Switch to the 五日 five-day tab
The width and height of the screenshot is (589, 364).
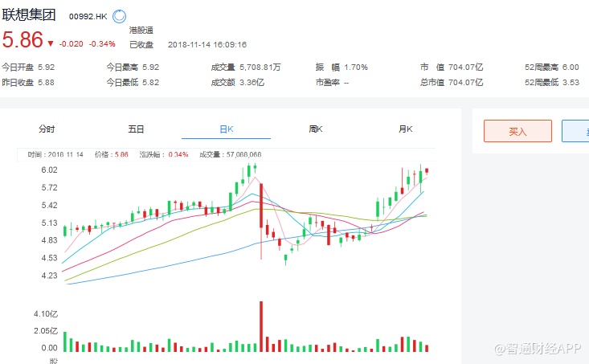(x=136, y=129)
